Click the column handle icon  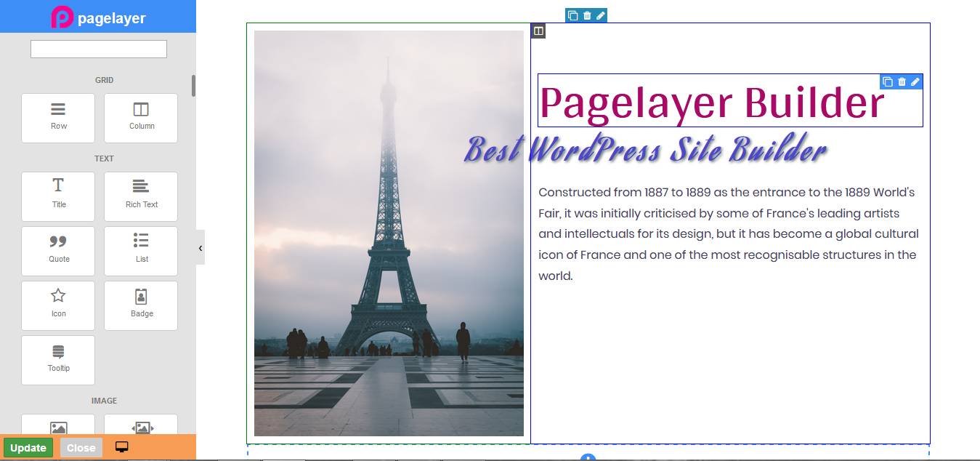(538, 31)
